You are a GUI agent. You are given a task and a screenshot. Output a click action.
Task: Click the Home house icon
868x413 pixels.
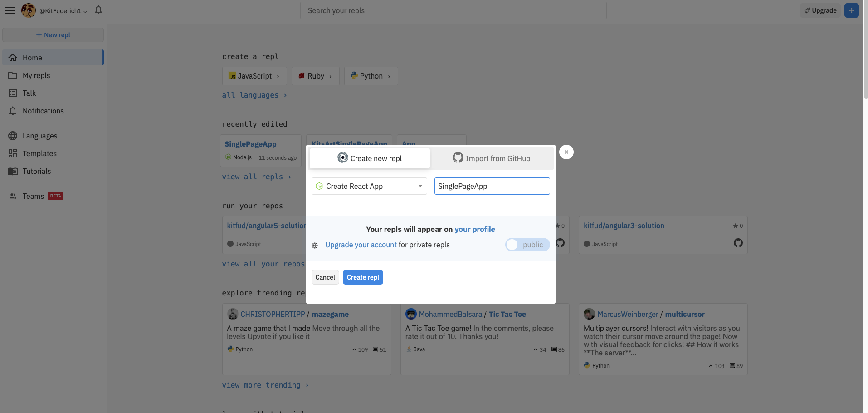[13, 58]
